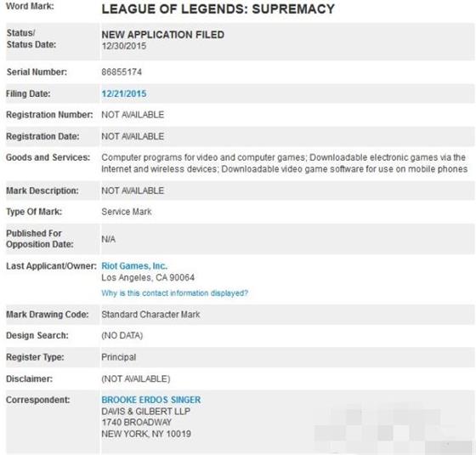Screen dimensions: 476x455
Task: Click the Standard Character Mark value
Action: pyautogui.click(x=150, y=315)
